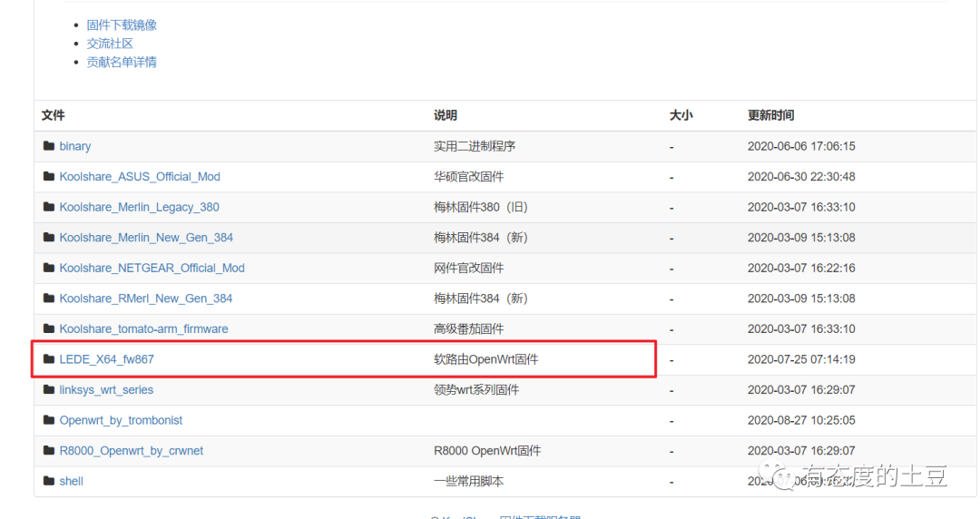Click the 说明 column header

click(446, 115)
